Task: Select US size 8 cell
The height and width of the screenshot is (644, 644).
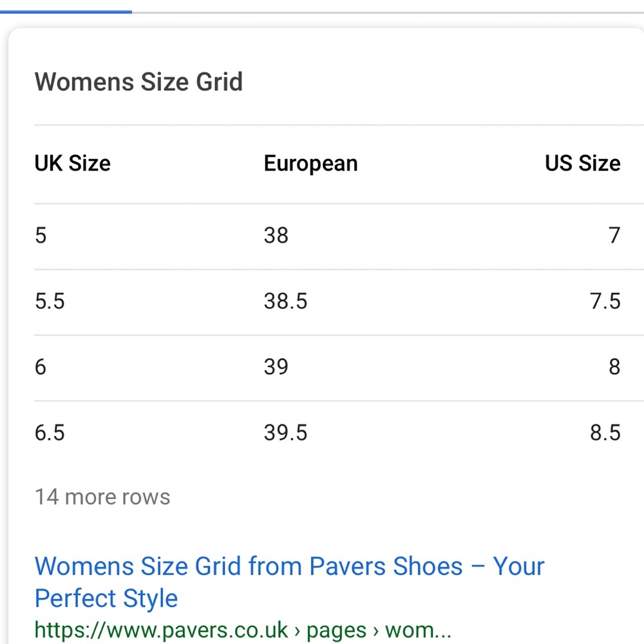Action: pyautogui.click(x=614, y=367)
